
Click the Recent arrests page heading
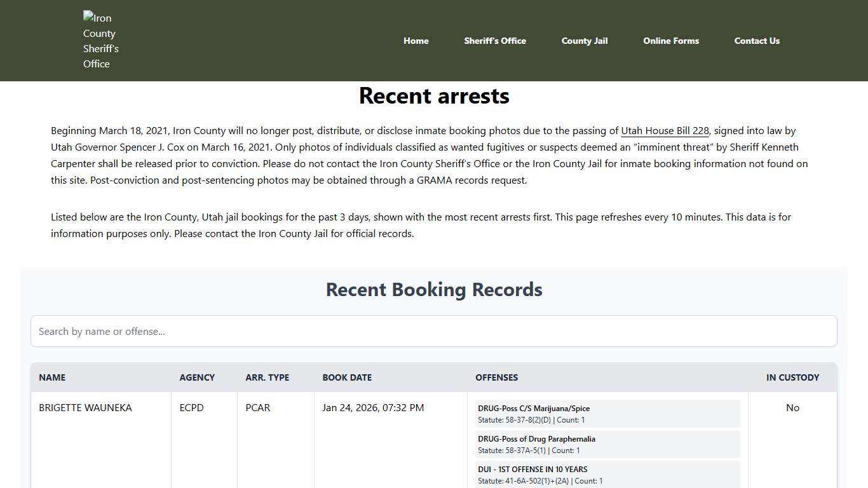click(x=434, y=96)
